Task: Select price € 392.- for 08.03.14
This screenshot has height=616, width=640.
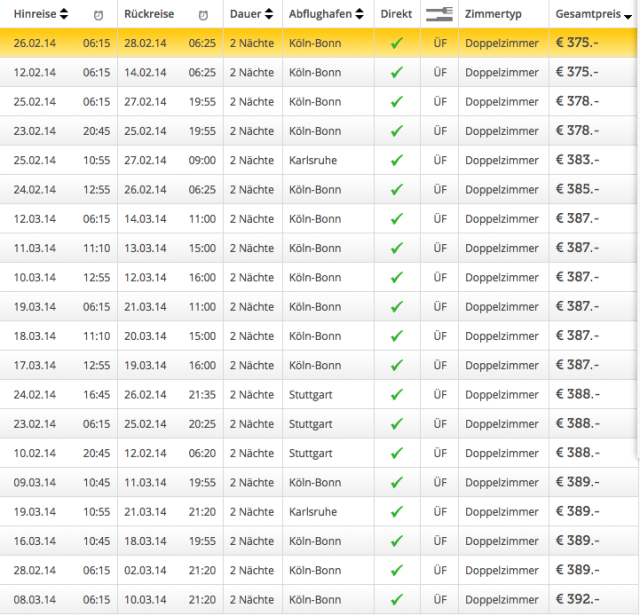Action: click(x=577, y=599)
